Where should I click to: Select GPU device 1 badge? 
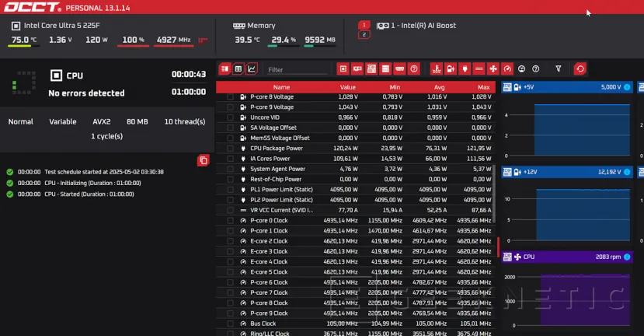364,25
